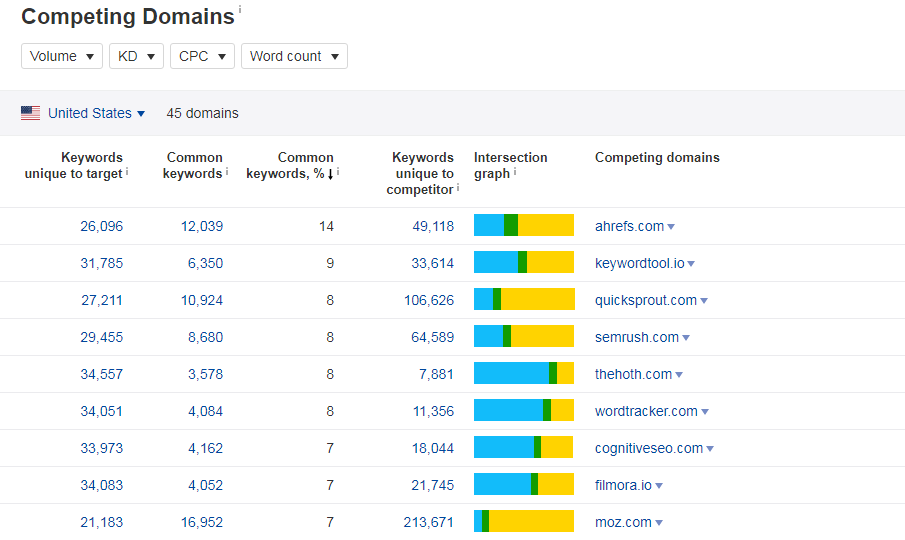Open 4,084 common keywords for wordtracker.com

point(205,411)
